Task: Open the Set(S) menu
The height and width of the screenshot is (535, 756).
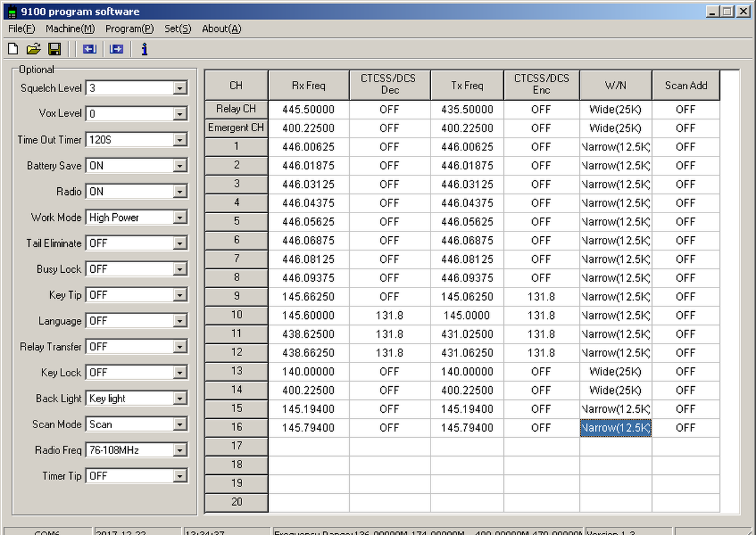Action: (x=178, y=28)
